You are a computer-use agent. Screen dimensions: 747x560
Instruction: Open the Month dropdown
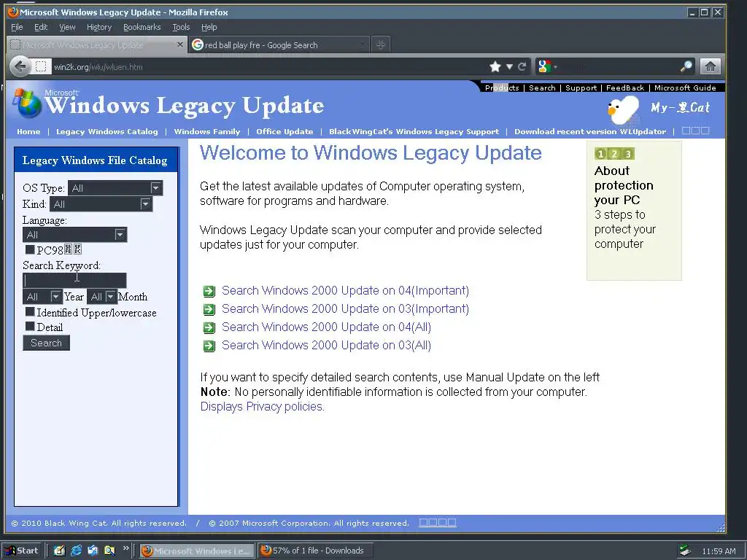pos(102,297)
